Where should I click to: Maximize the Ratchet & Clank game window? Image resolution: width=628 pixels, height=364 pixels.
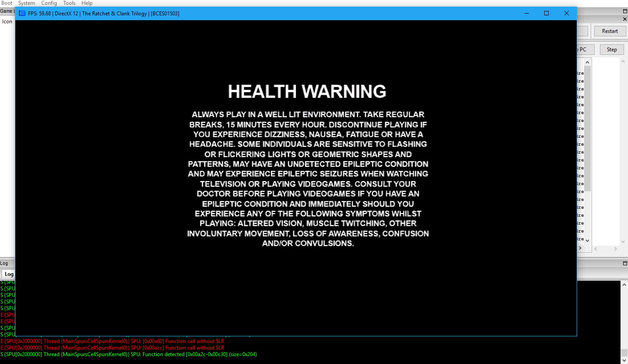pos(546,14)
